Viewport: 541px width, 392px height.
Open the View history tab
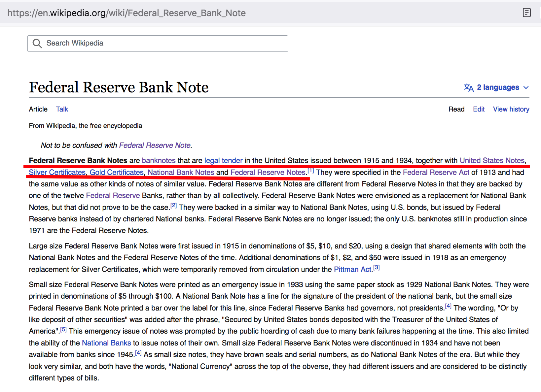click(x=511, y=109)
